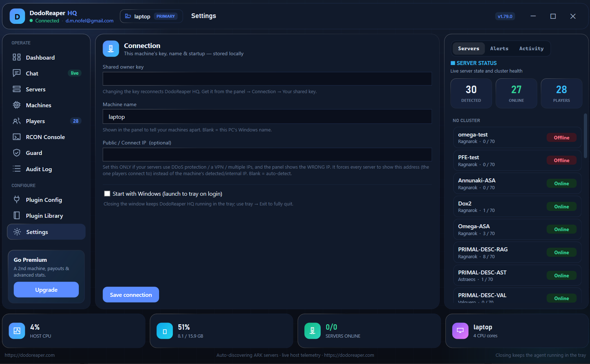Click the v1.79.0 version badge
The height and width of the screenshot is (364, 590).
(505, 16)
